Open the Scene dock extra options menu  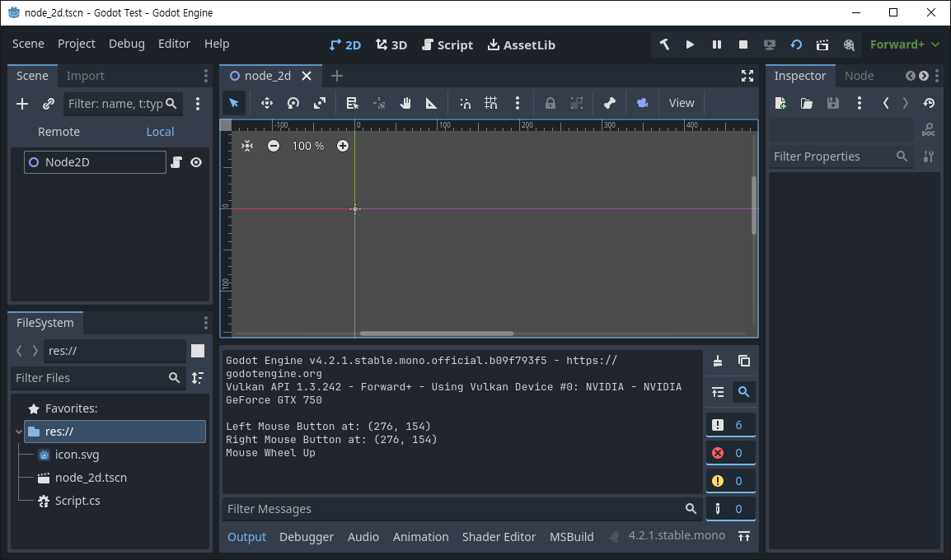198,104
